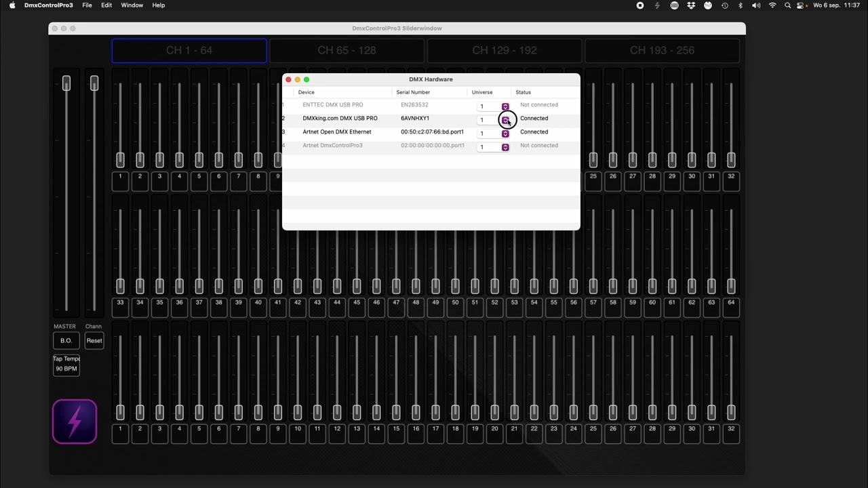Open the Edit menu
Image resolution: width=868 pixels, height=488 pixels.
[106, 5]
